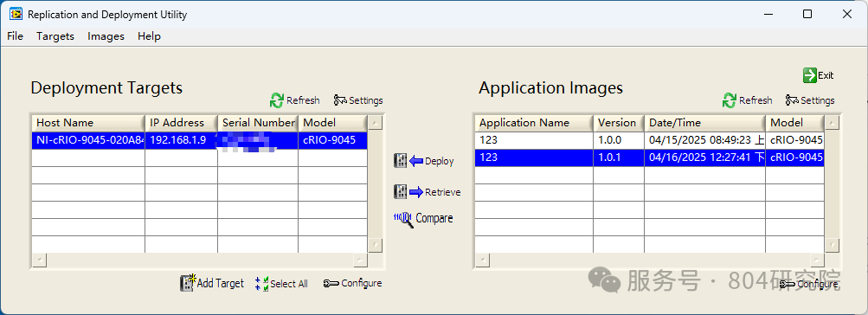The image size is (868, 315).
Task: Click the Compare magnifier icon
Action: pos(403,219)
